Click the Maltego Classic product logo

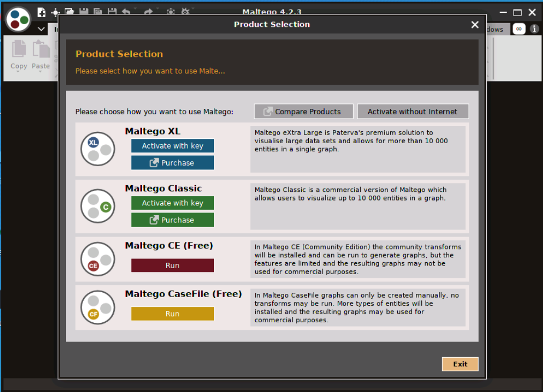[98, 206]
